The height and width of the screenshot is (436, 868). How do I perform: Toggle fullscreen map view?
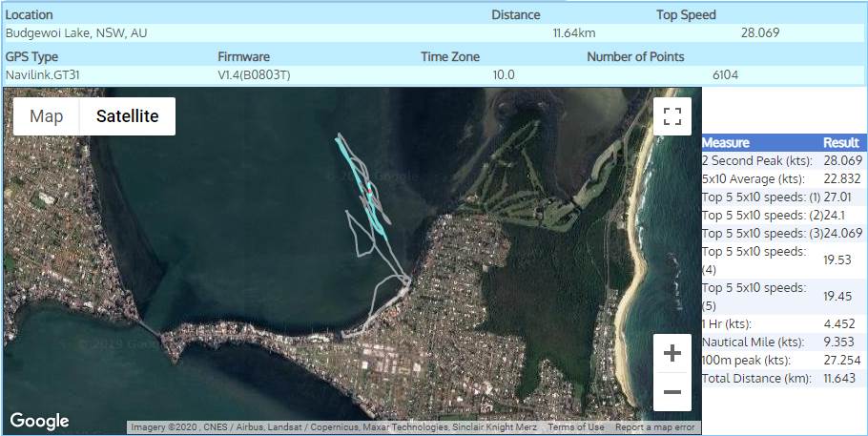click(x=672, y=116)
